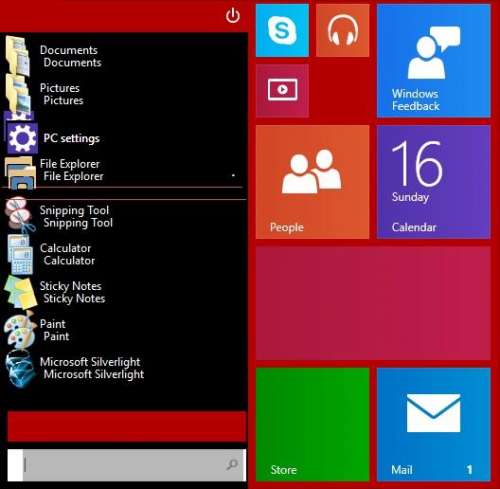500x489 pixels.
Task: Select the File Explorer label
Action: [x=71, y=170]
